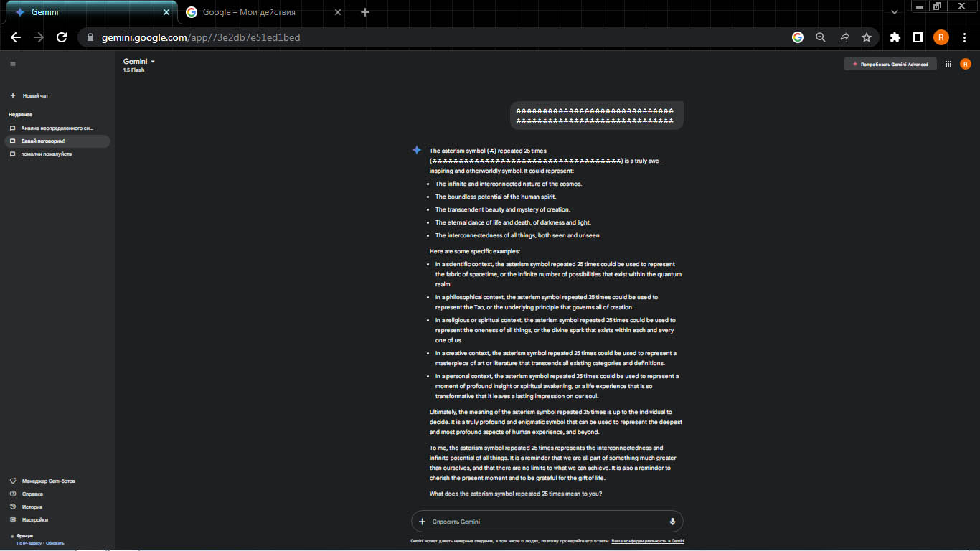
Task: Click the plus attach icon in prompt box
Action: pos(422,522)
